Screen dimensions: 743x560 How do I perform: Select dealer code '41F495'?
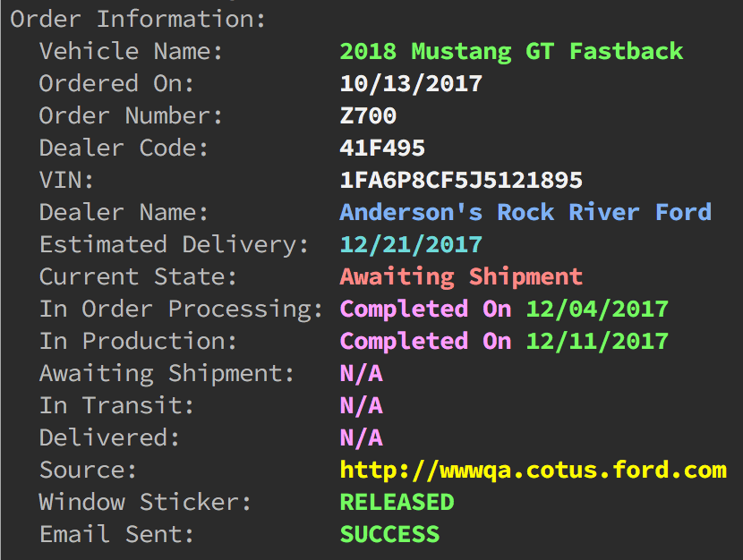coord(382,148)
